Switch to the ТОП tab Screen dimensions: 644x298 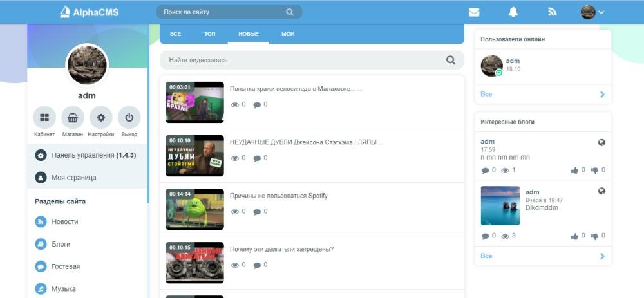click(x=210, y=33)
